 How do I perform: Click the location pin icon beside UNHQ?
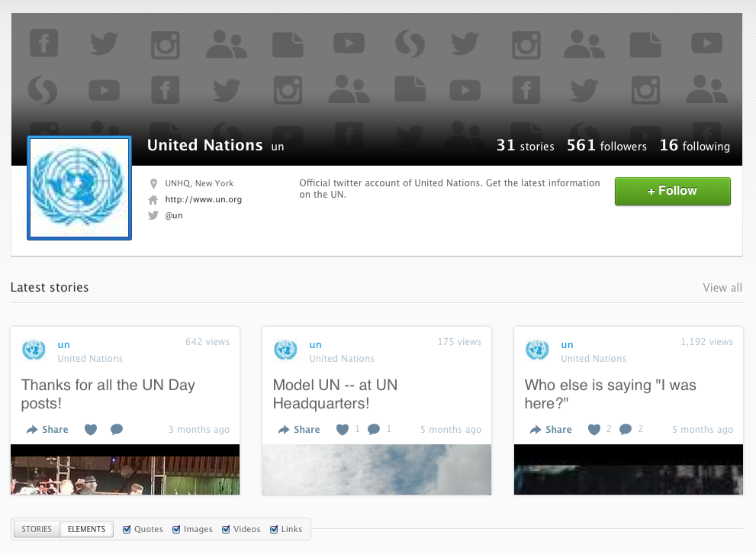[x=153, y=183]
